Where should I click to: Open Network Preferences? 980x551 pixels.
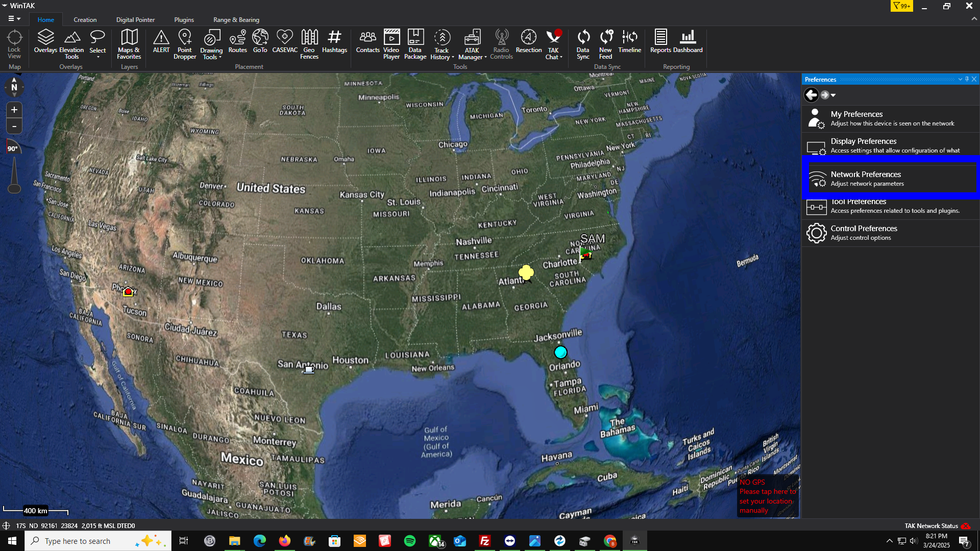(x=891, y=179)
